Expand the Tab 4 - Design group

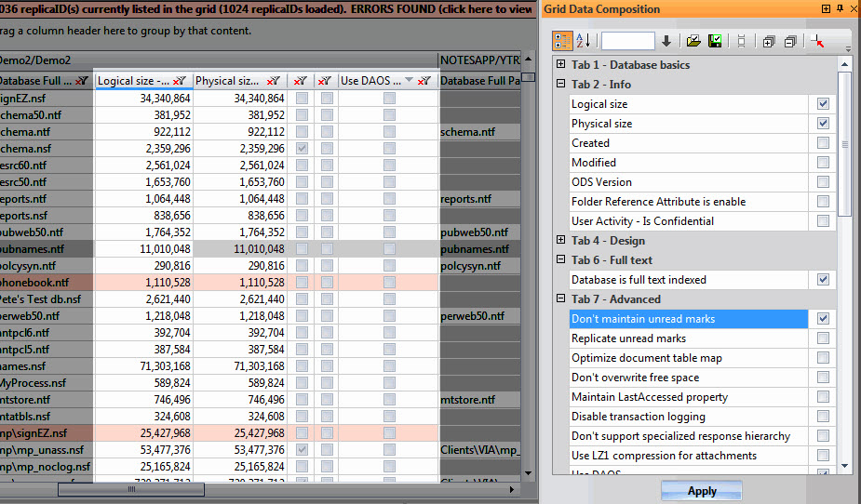(560, 241)
